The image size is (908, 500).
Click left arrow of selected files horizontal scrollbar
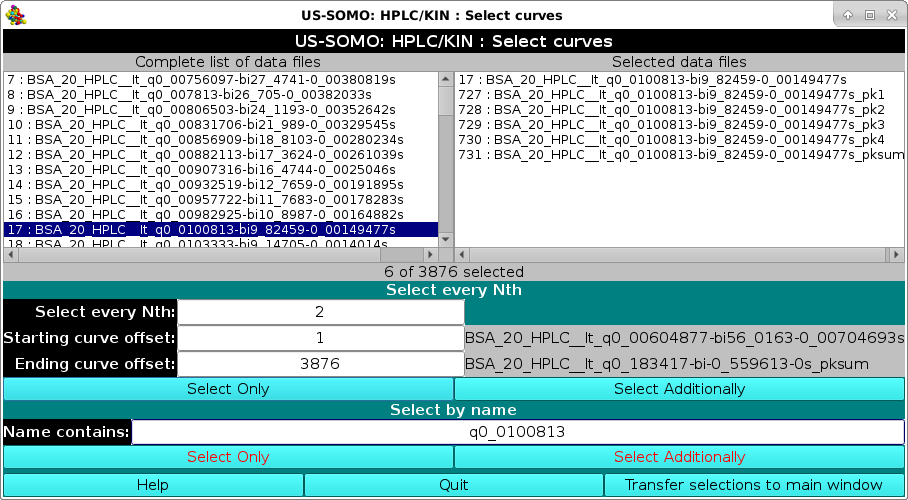(x=462, y=254)
